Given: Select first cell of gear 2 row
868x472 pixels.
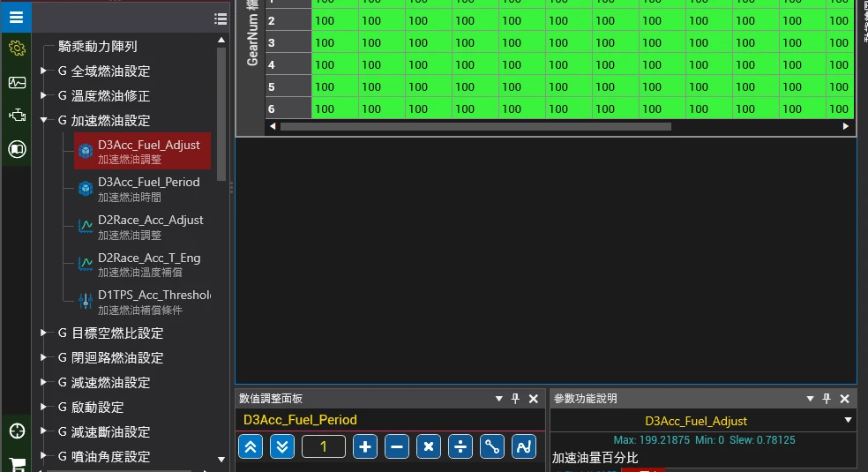Looking at the screenshot, I should point(335,20).
